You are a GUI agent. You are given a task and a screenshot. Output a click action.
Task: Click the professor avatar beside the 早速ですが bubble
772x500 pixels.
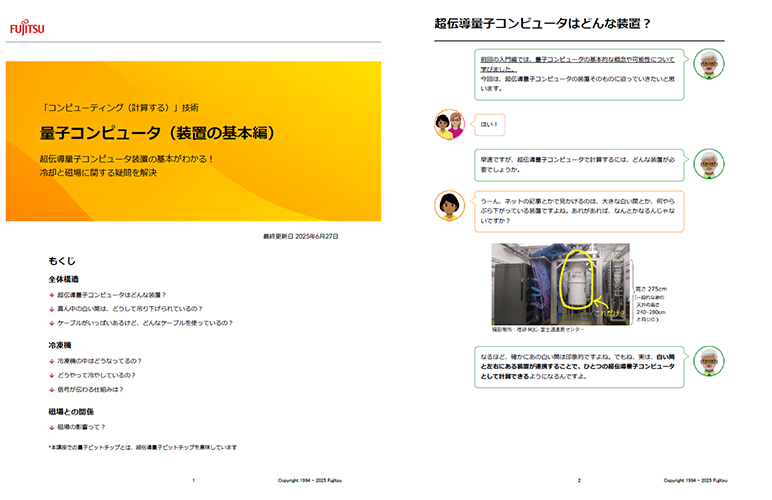click(x=709, y=162)
